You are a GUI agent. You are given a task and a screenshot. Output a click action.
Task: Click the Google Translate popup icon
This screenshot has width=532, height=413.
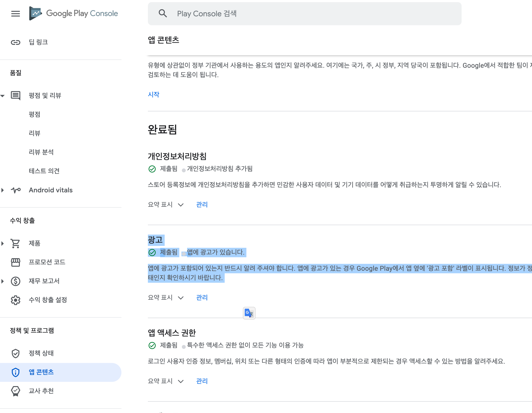(249, 313)
